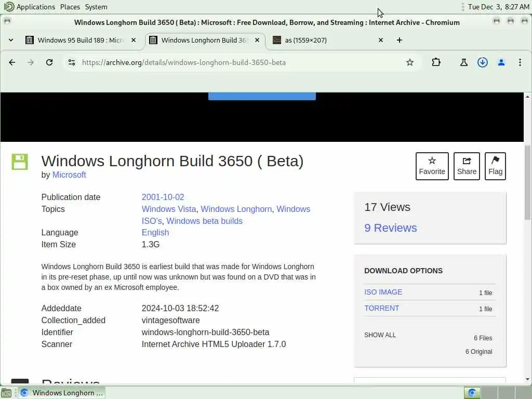
Task: Switch to Windows 95 Build 189 tab
Action: [x=81, y=40]
